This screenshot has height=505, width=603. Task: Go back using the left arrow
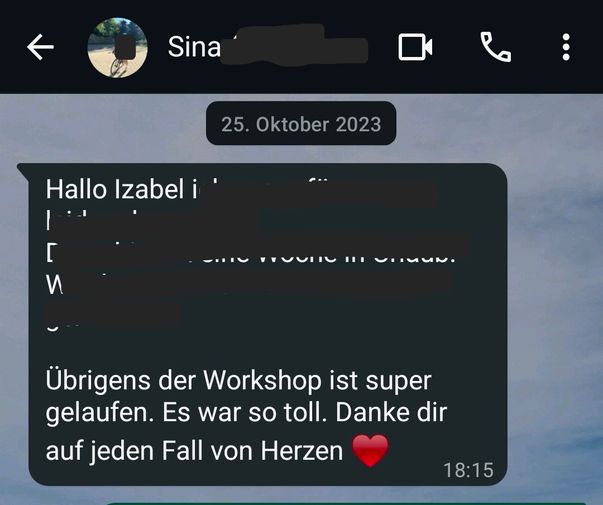click(x=40, y=47)
